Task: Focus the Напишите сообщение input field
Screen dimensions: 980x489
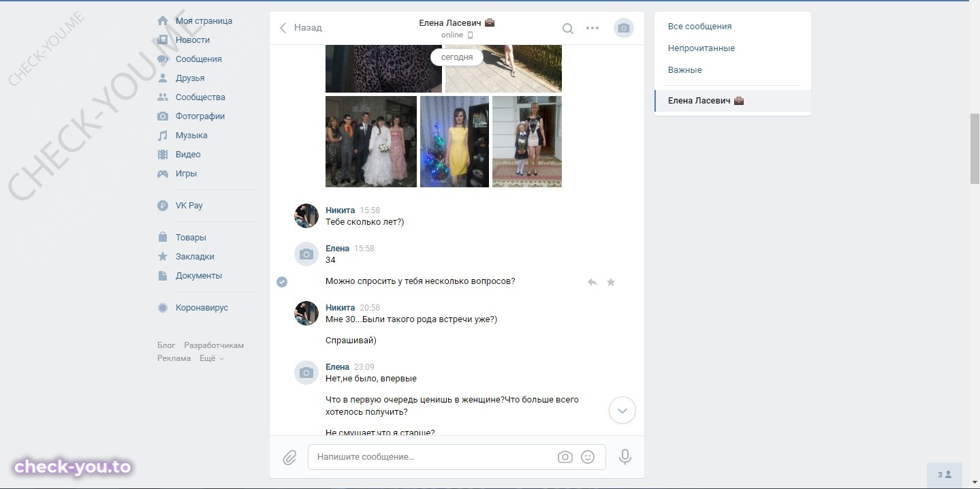Action: tap(456, 457)
